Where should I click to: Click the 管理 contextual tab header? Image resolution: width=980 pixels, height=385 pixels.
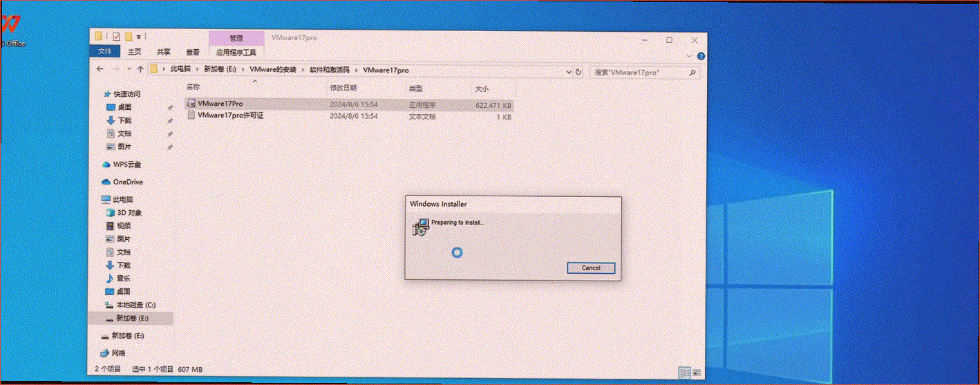[x=236, y=38]
